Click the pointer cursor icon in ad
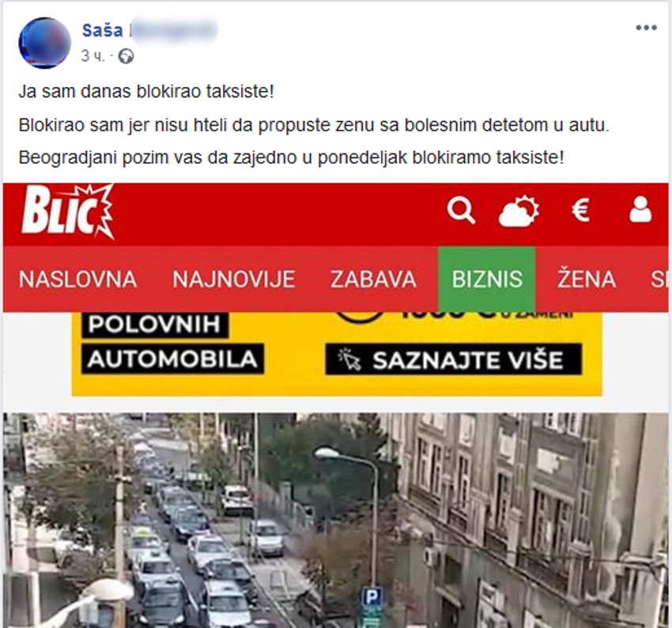 (x=349, y=359)
